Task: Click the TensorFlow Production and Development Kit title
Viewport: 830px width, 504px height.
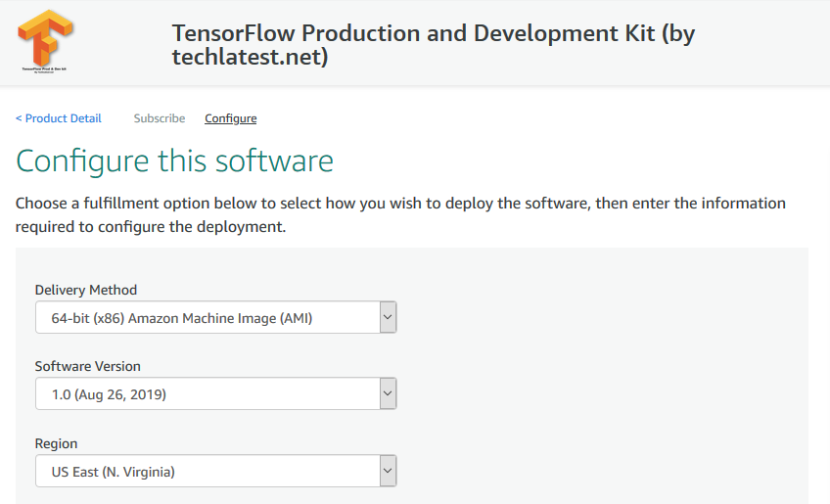Action: coord(433,45)
